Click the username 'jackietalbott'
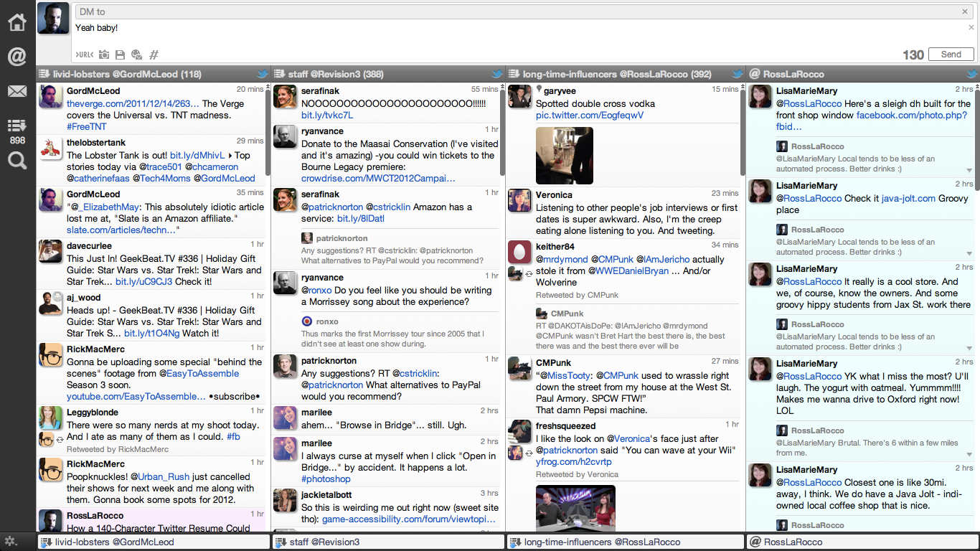 (x=326, y=494)
